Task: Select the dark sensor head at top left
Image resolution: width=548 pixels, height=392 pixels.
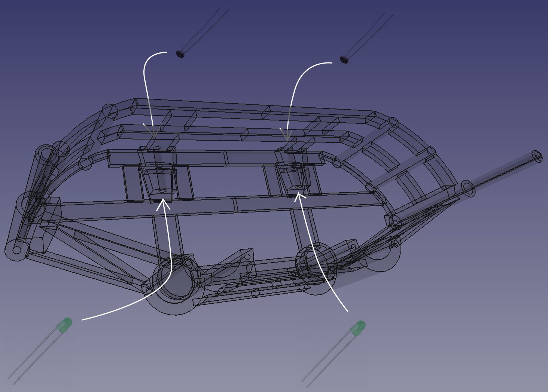Action: pos(180,55)
